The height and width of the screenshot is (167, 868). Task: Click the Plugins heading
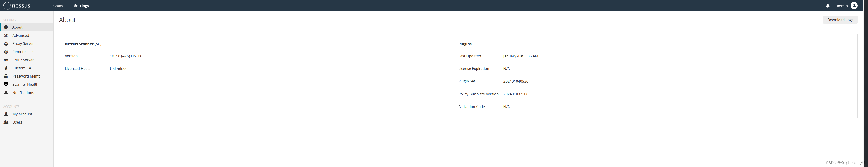pos(465,44)
